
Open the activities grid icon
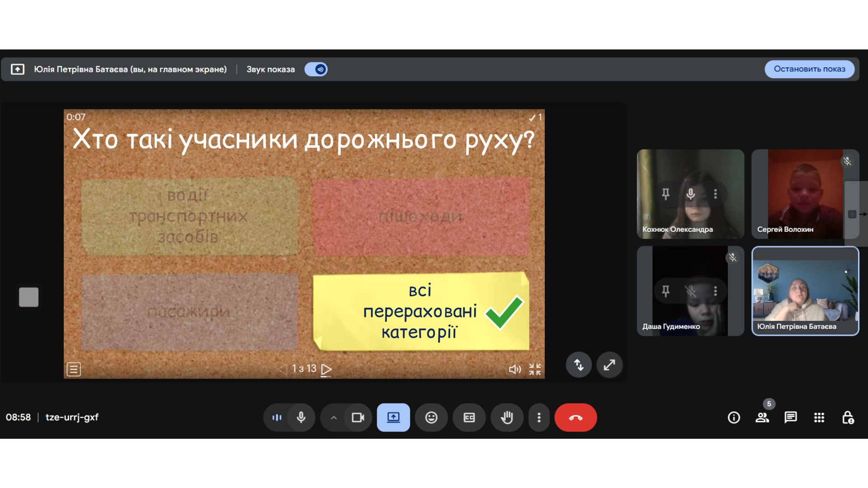[819, 418]
